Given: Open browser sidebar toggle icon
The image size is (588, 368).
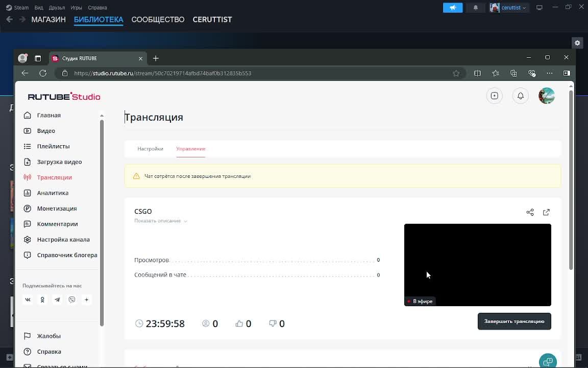Looking at the screenshot, I should [x=567, y=73].
